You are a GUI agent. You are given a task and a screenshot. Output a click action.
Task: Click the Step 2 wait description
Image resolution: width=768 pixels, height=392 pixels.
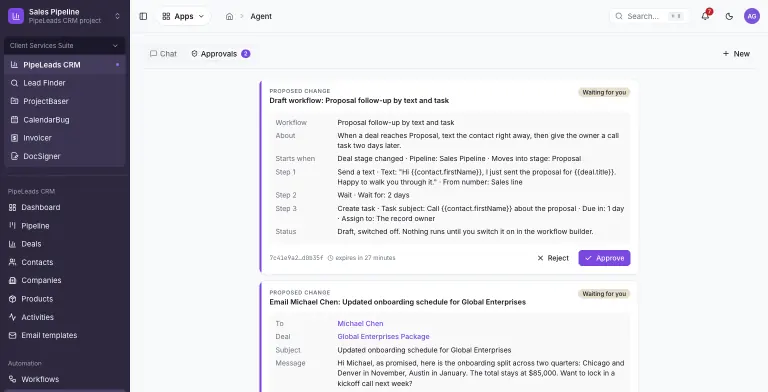(x=373, y=195)
